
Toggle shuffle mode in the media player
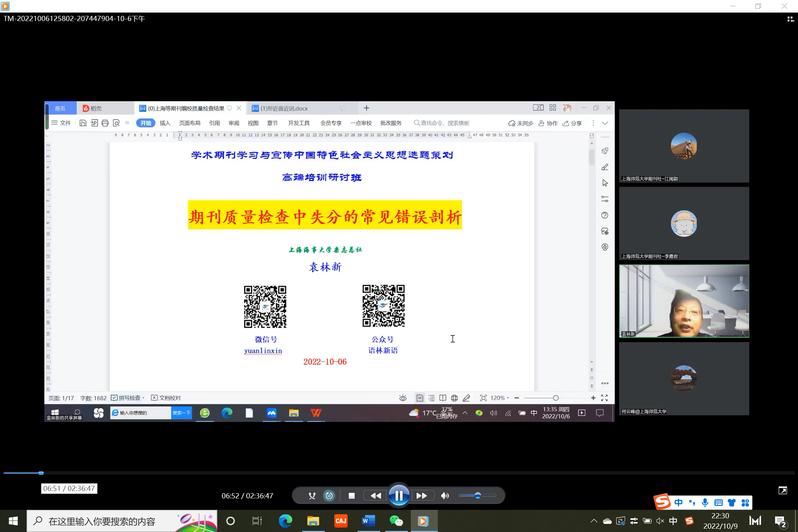[312, 496]
